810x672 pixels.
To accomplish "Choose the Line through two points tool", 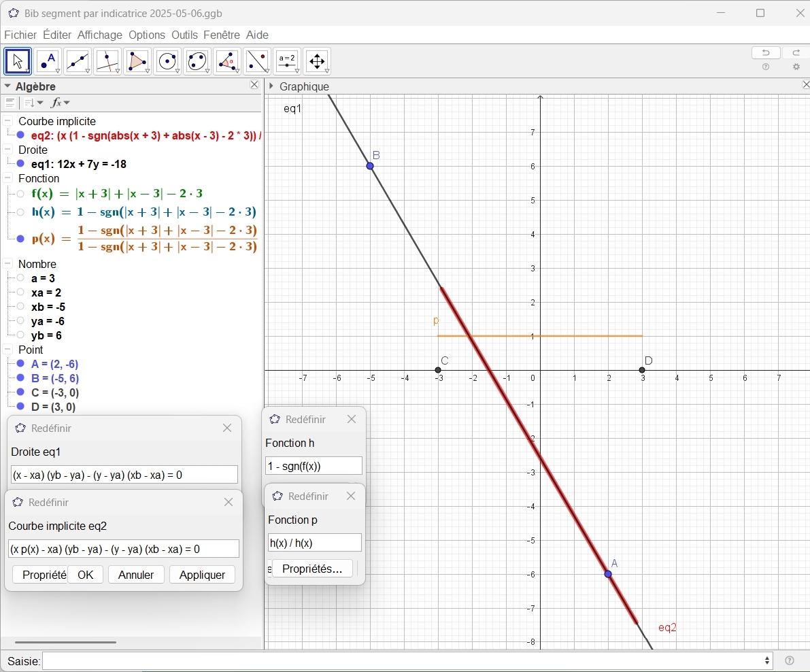I will (x=78, y=62).
